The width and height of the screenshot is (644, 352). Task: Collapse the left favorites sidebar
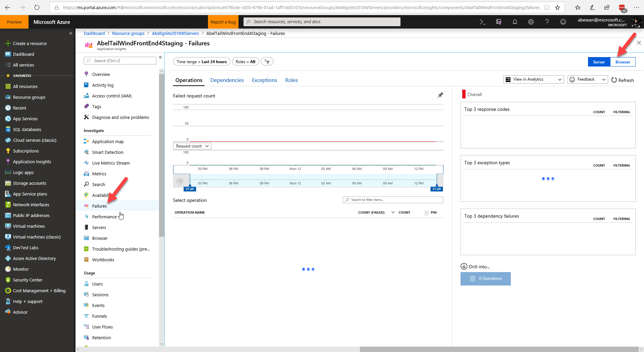point(71,33)
